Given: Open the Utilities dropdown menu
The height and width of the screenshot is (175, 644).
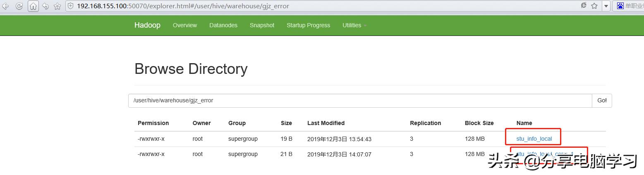Looking at the screenshot, I should 354,25.
